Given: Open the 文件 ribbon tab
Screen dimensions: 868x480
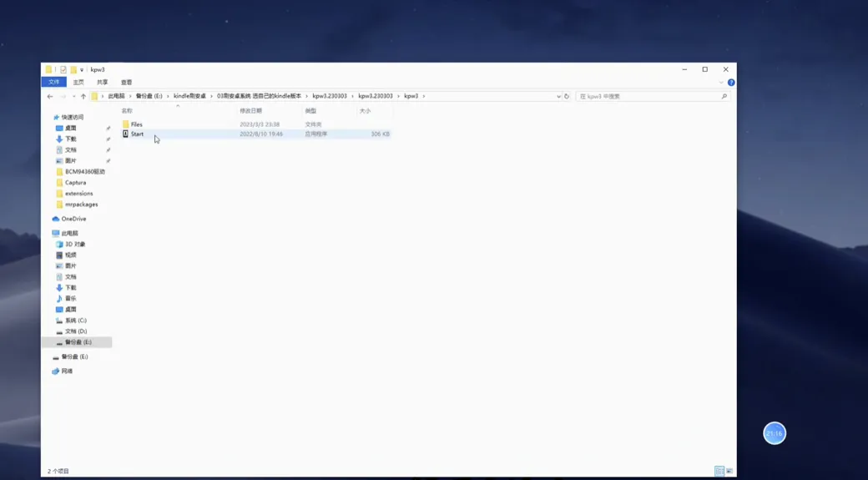Looking at the screenshot, I should pyautogui.click(x=53, y=82).
